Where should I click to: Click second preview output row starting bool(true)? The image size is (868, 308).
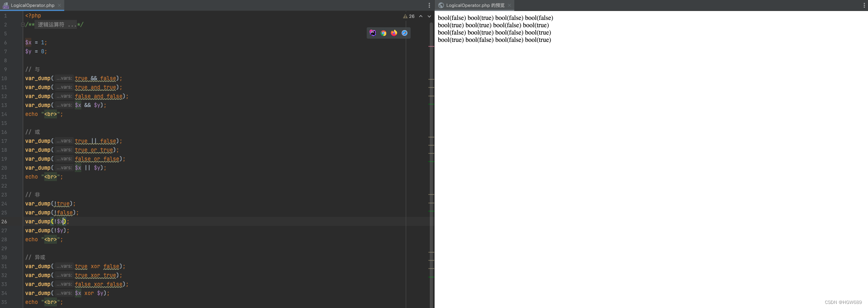(x=493, y=25)
